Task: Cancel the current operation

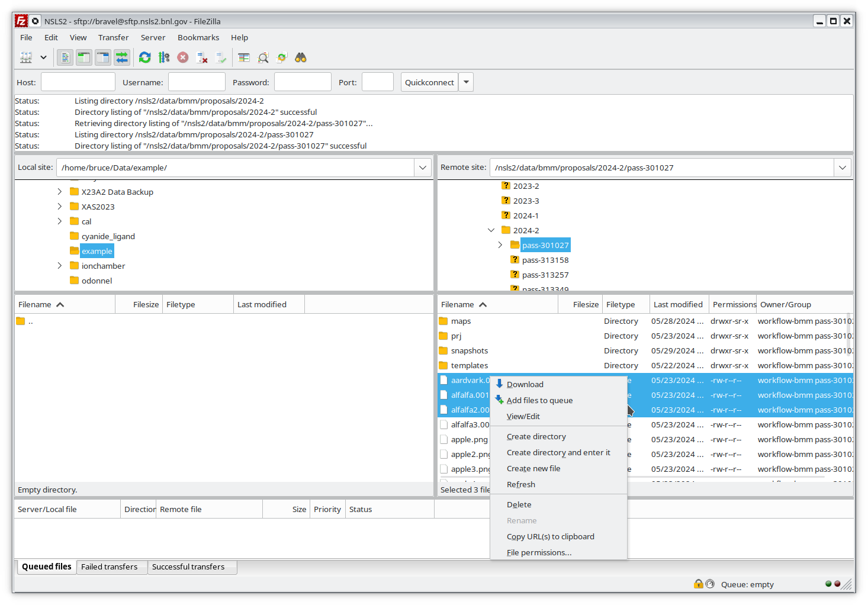Action: [x=183, y=57]
